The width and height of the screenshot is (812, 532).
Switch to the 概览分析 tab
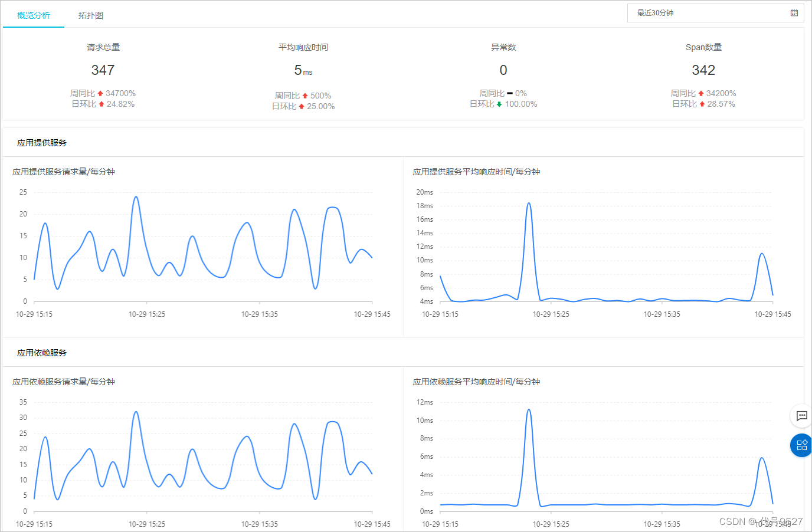click(34, 15)
